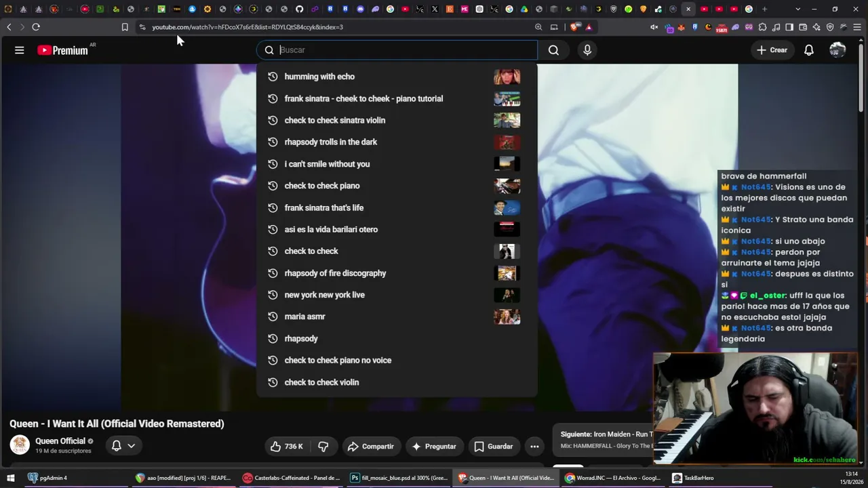The height and width of the screenshot is (488, 868).
Task: Switch to REAPER project in the taskbar
Action: [184, 478]
